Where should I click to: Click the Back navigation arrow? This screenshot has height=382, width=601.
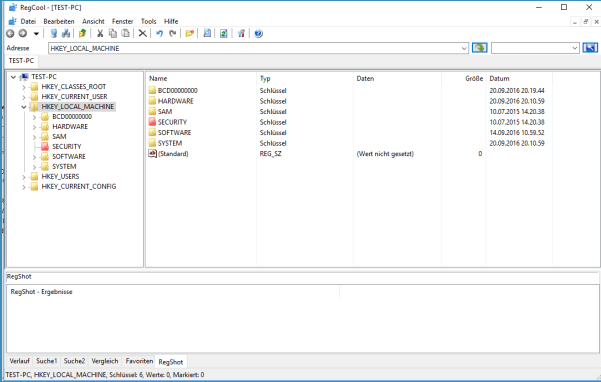(10, 34)
